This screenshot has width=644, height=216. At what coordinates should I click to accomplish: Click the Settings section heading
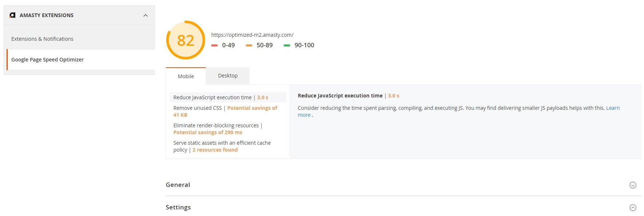pos(178,207)
